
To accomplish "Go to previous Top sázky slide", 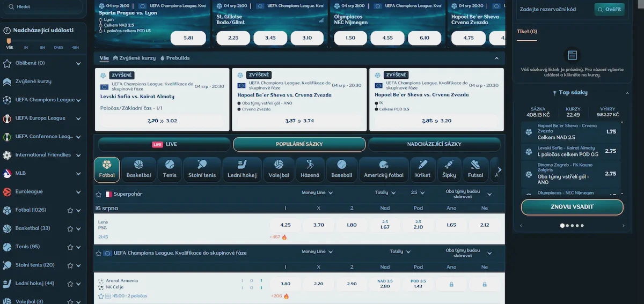I will tap(519, 226).
